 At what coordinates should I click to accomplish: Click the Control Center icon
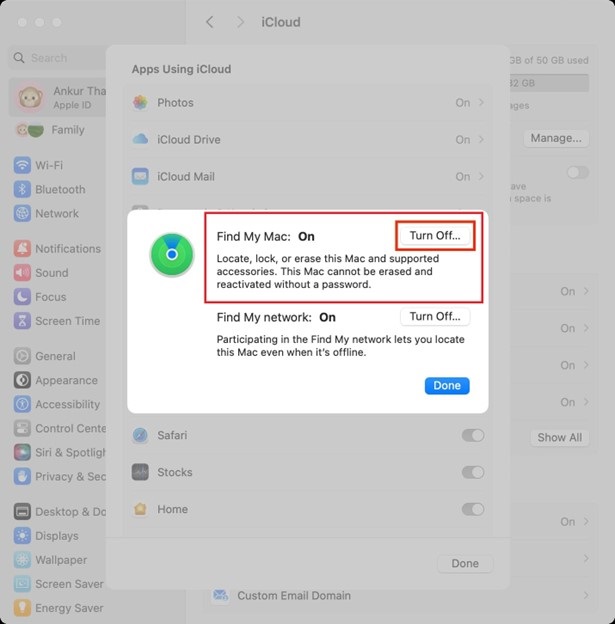pos(22,428)
